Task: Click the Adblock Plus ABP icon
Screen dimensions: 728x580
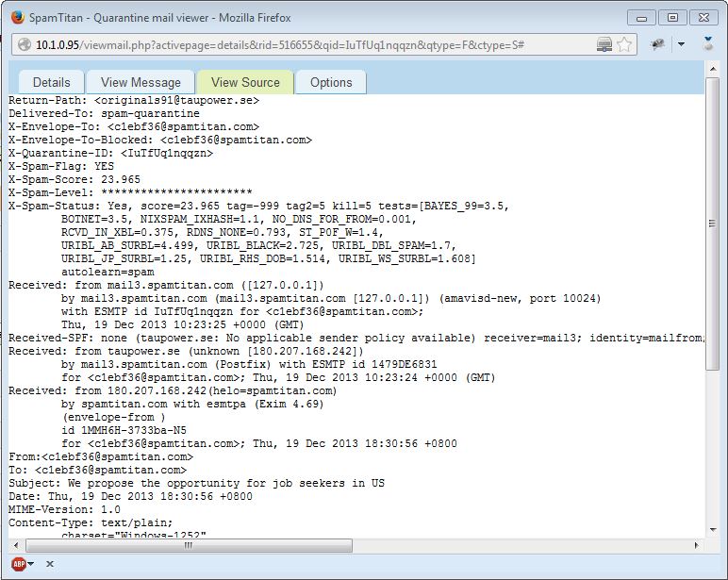Action: coord(19,564)
